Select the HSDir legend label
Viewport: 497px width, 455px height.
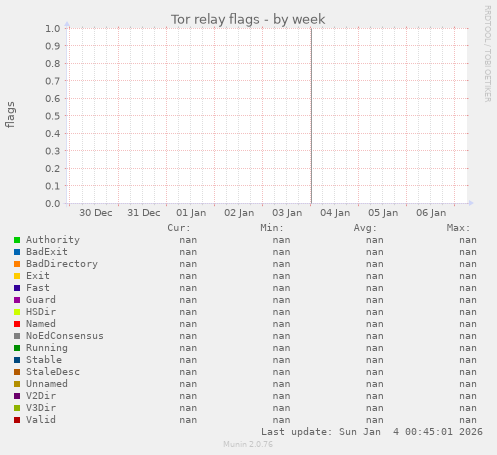tap(41, 312)
